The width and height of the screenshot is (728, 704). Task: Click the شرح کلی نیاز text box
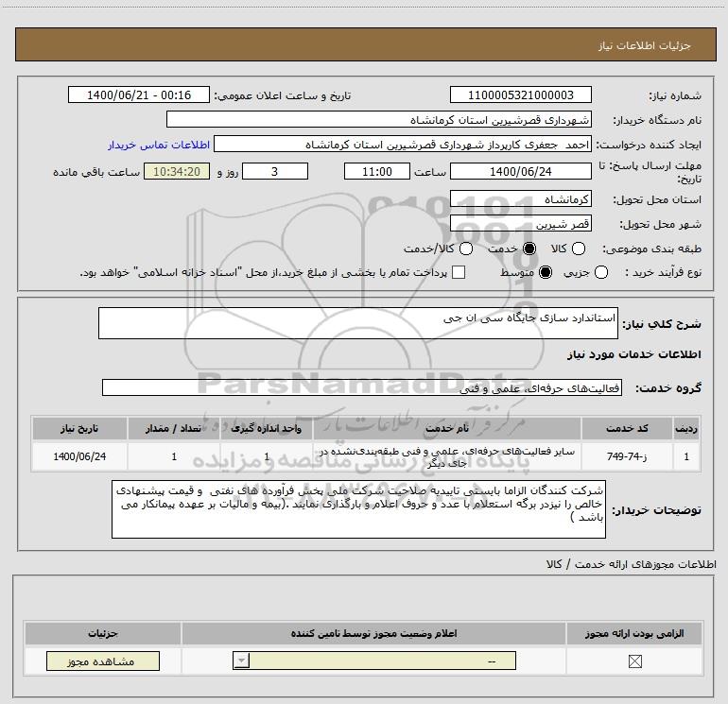coord(358,323)
